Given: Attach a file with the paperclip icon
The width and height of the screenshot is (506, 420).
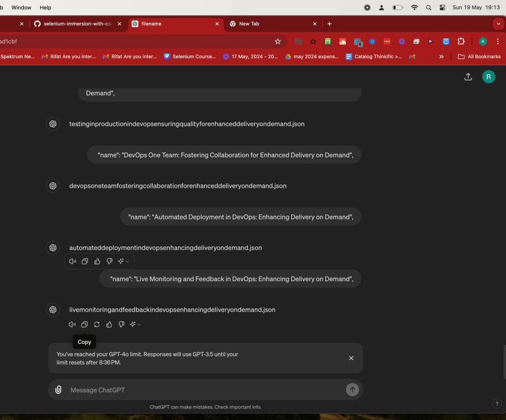Looking at the screenshot, I should [x=58, y=390].
